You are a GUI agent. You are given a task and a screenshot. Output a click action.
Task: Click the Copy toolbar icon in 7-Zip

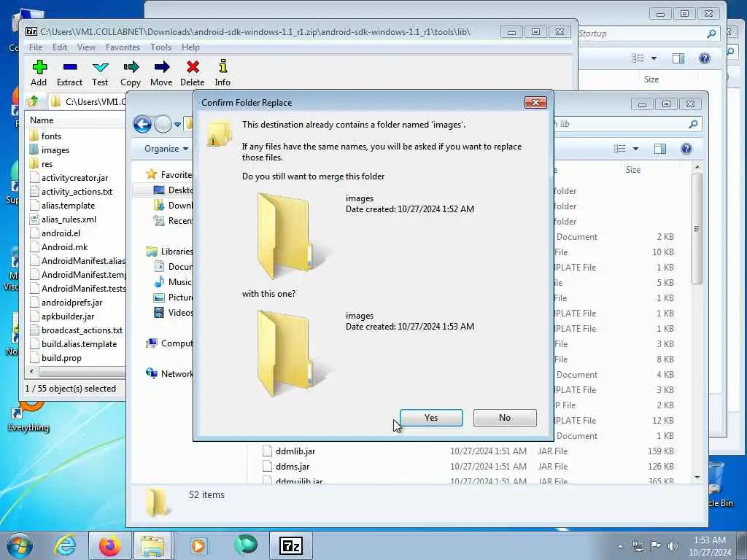[x=131, y=72]
